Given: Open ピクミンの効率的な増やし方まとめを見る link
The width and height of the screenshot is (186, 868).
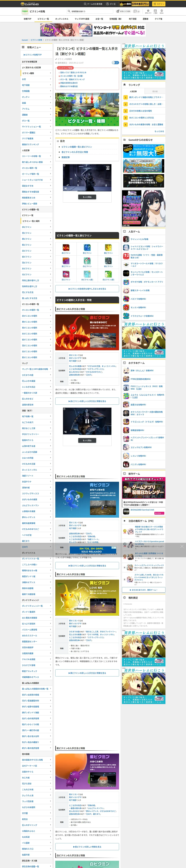Looking at the screenshot, I should (x=87, y=289).
